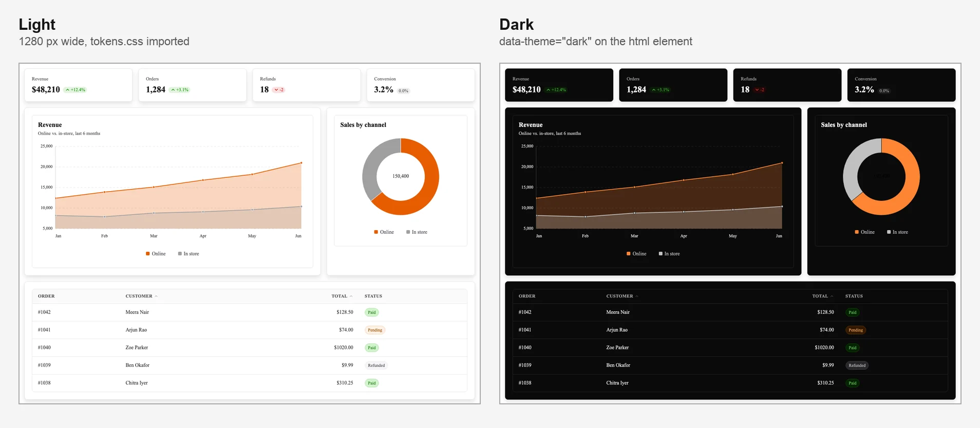Click the 1,284 orders value in the dark dashboard
Image resolution: width=980 pixels, height=428 pixels.
pos(636,90)
